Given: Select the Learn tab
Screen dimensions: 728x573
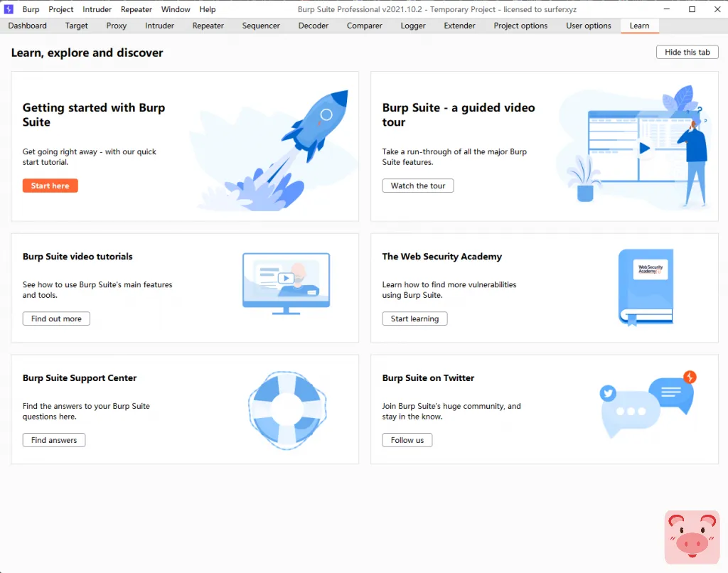Looking at the screenshot, I should [x=639, y=26].
